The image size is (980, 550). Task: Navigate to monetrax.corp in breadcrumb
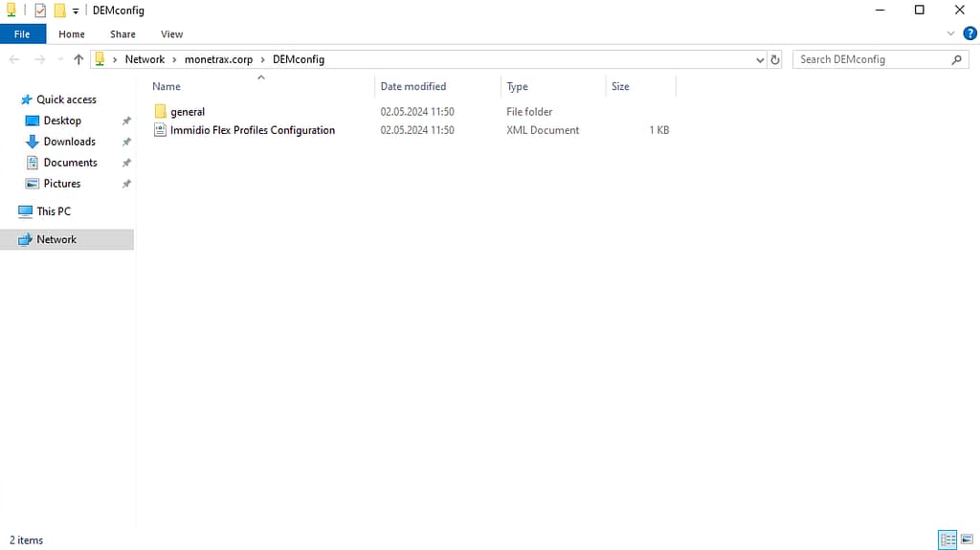click(218, 59)
